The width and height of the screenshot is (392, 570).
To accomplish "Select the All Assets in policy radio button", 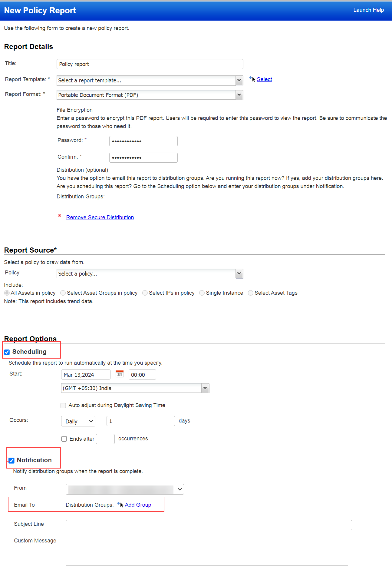I will tap(7, 293).
